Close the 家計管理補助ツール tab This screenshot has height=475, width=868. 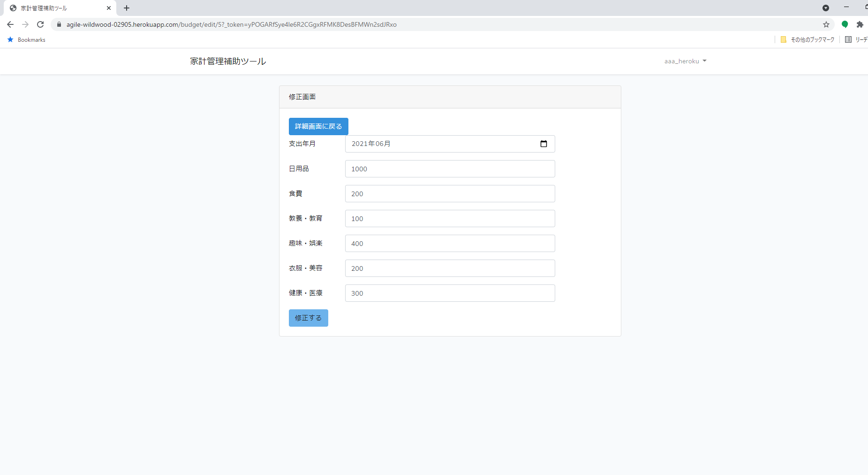tap(109, 8)
